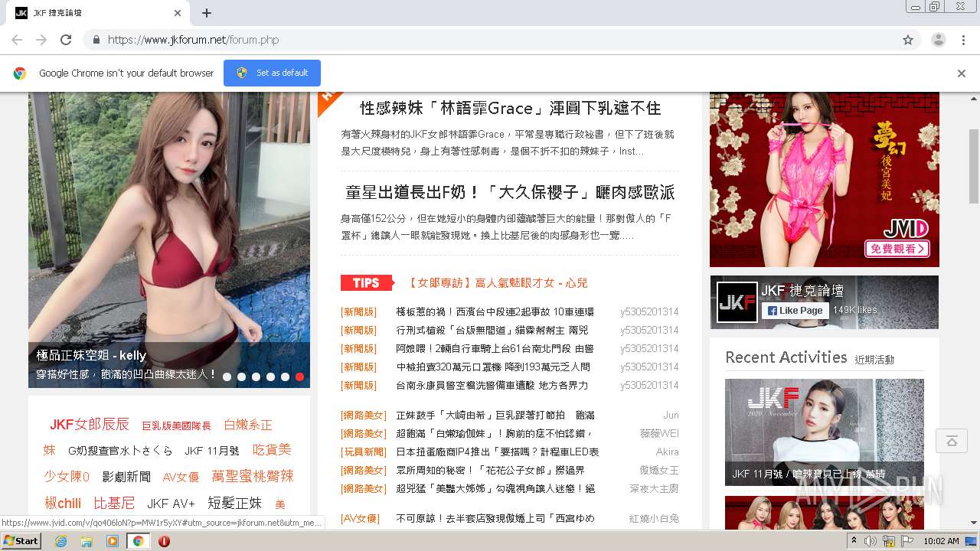Launch Internet Explorer from the taskbar
The width and height of the screenshot is (980, 551).
(60, 541)
